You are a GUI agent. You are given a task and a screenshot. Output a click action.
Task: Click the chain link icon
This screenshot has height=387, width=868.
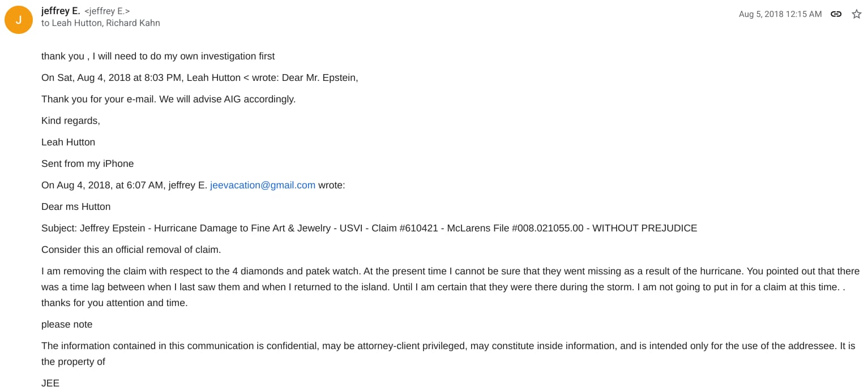pos(836,14)
